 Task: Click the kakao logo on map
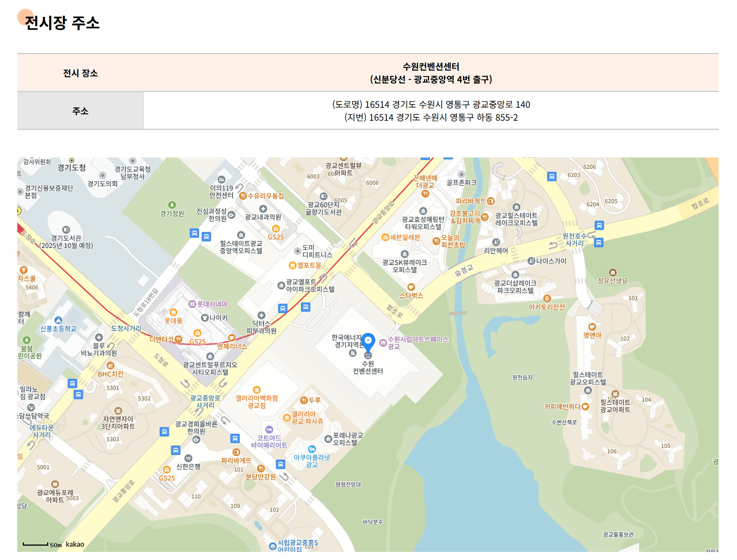click(x=75, y=544)
